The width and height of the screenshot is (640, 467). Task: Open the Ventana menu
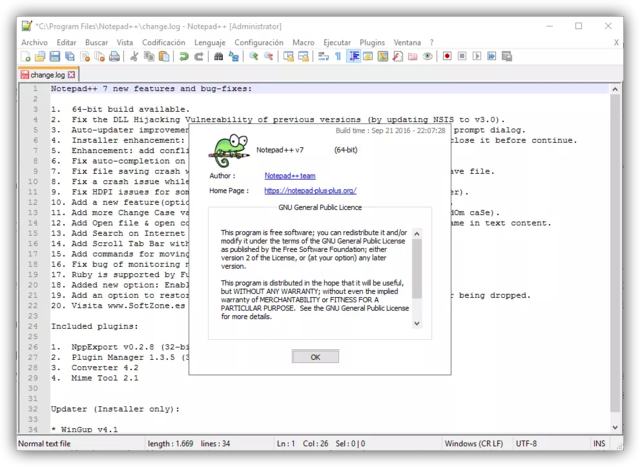tap(407, 42)
